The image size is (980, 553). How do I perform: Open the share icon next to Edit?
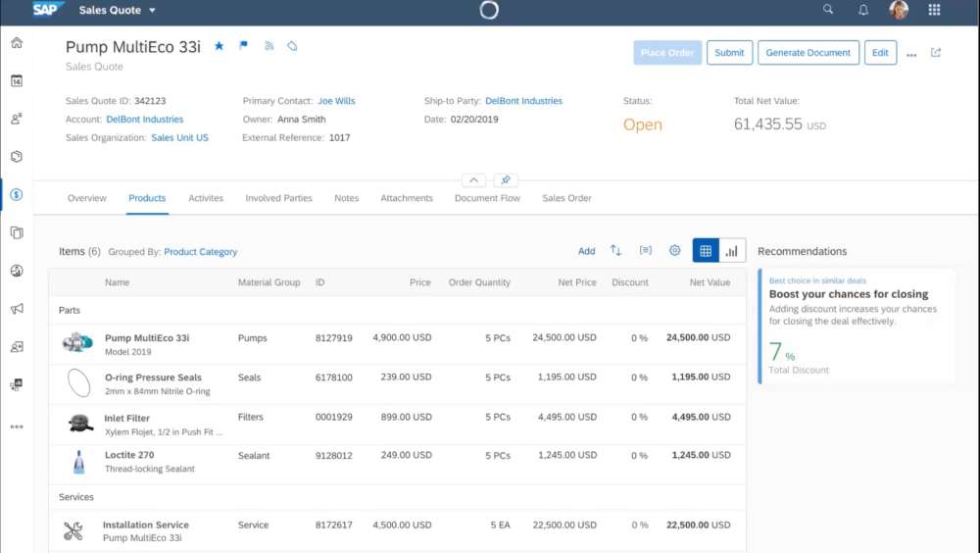coord(936,53)
